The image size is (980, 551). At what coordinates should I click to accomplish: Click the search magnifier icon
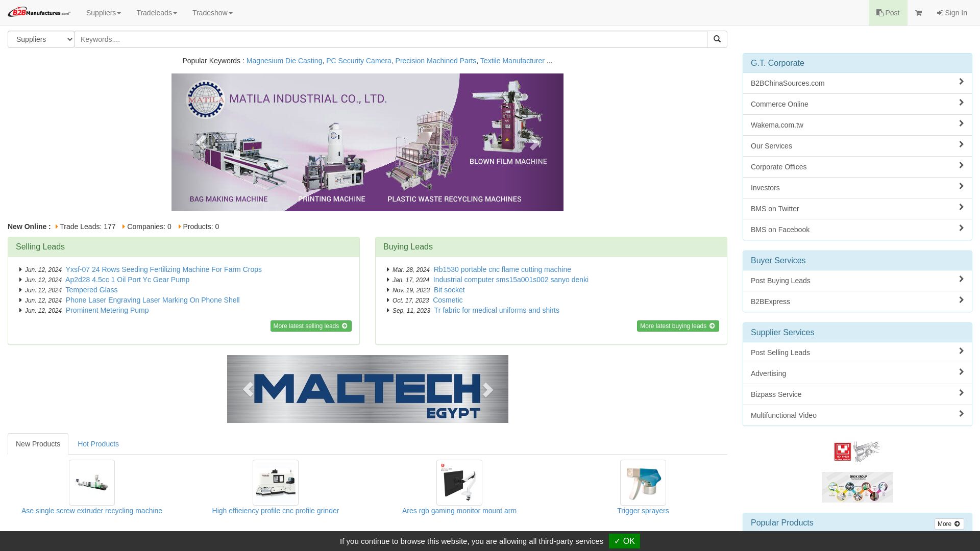pyautogui.click(x=717, y=39)
